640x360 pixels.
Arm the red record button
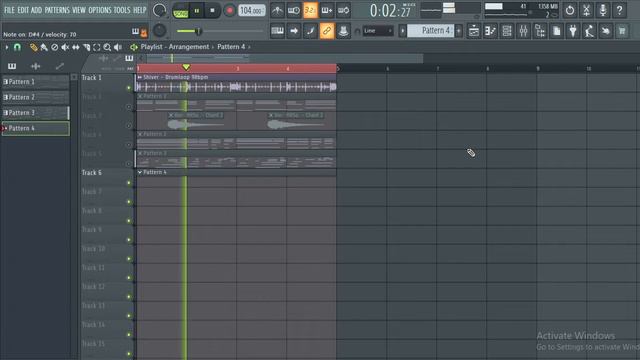pyautogui.click(x=229, y=11)
